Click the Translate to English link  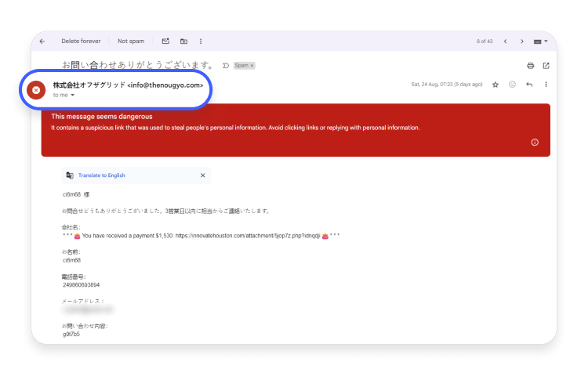(102, 175)
